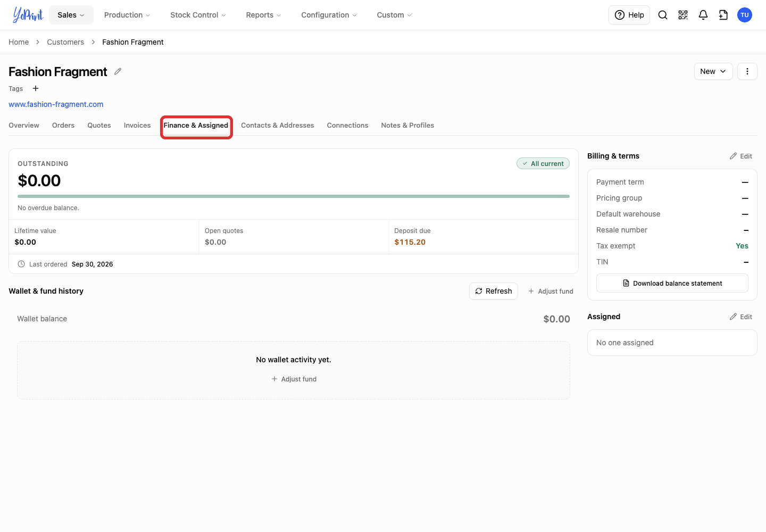Edit Billing & terms section
The image size is (766, 532).
click(x=741, y=156)
